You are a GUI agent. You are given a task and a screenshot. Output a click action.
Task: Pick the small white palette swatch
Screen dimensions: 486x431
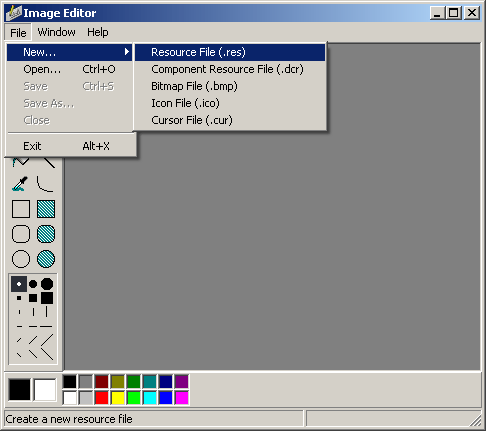70,398
